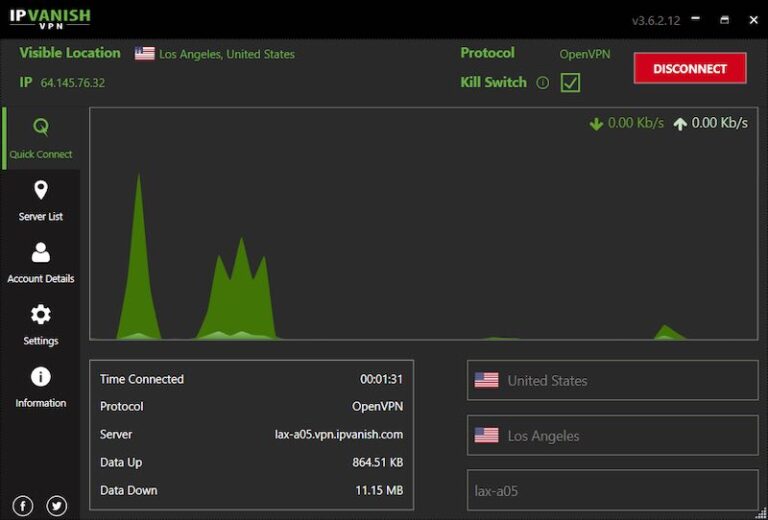Click the Kill Switch info icon

[x=543, y=83]
